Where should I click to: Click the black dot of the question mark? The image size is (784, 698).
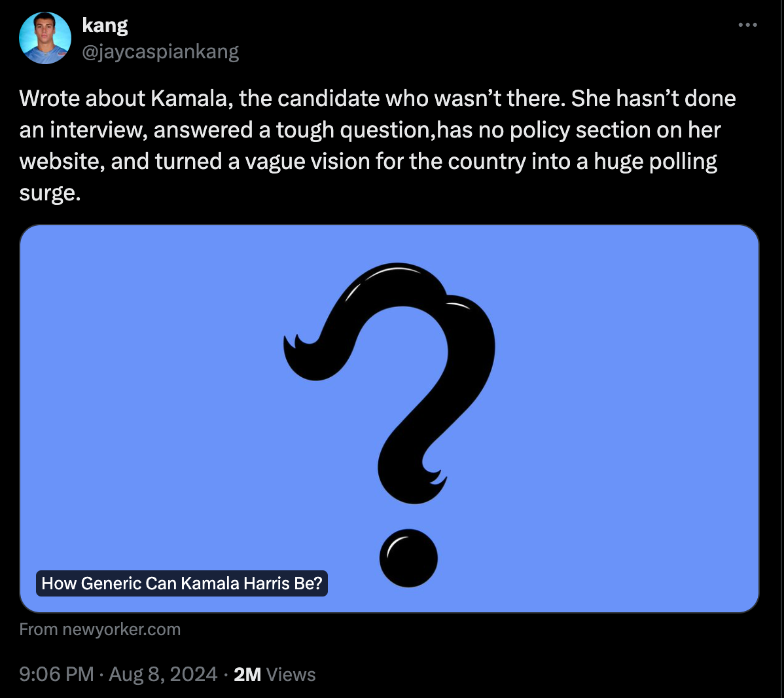coord(408,558)
